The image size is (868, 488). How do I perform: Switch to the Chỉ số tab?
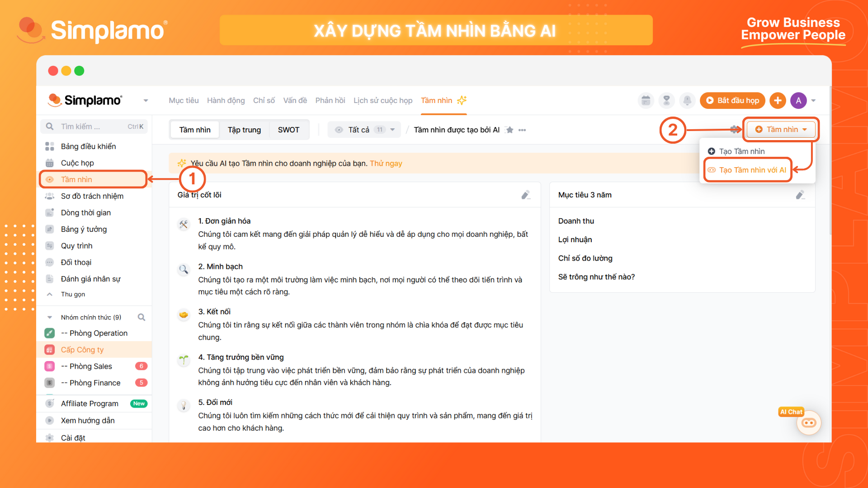264,100
